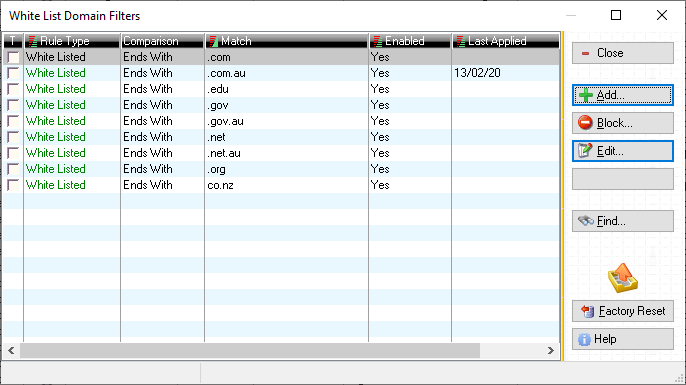Viewport: 686px width, 385px height.
Task: Select the '.gov' match cell
Action: pyautogui.click(x=286, y=105)
